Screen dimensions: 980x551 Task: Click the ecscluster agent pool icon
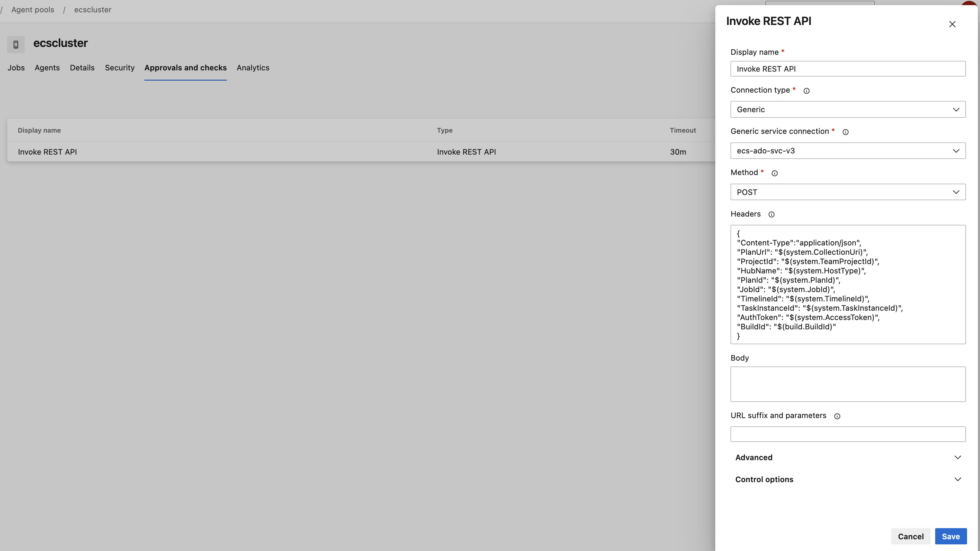click(x=16, y=44)
